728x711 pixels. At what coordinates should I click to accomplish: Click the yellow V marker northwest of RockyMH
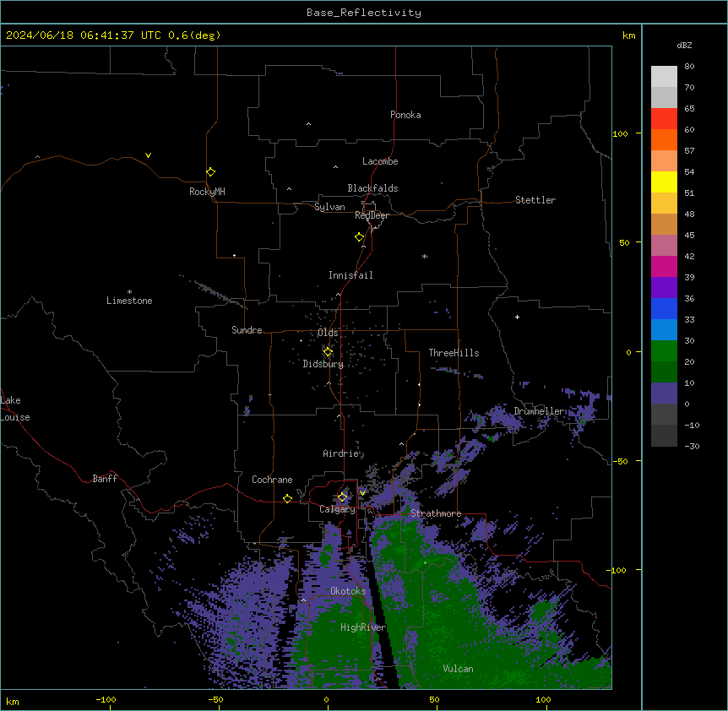click(x=148, y=155)
